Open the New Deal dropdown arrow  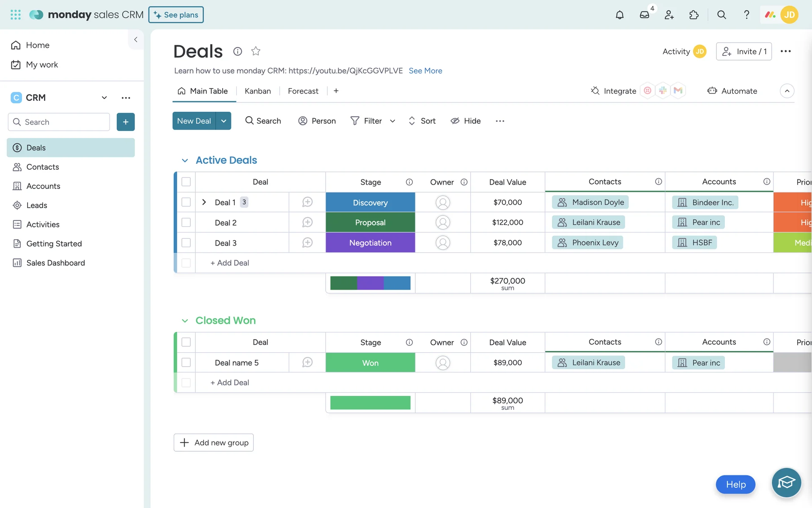click(x=223, y=121)
